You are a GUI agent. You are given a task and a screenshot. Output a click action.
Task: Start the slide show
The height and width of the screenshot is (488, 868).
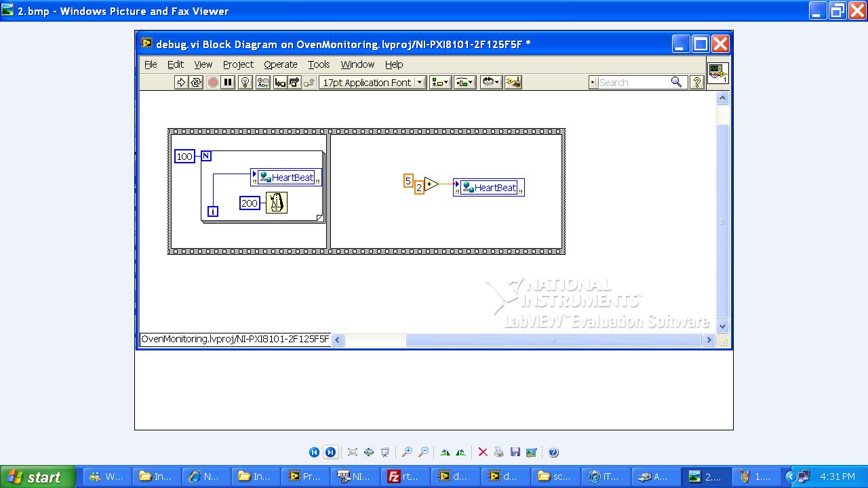(385, 452)
